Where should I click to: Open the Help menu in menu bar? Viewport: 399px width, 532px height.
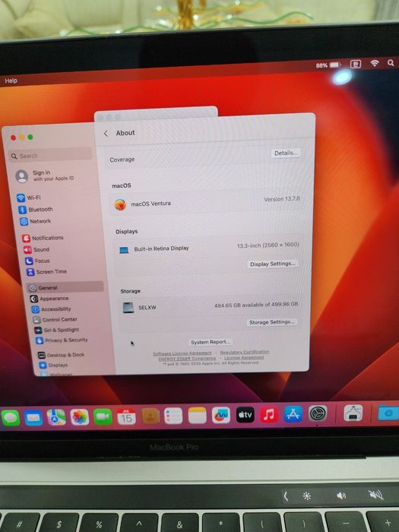(11, 81)
